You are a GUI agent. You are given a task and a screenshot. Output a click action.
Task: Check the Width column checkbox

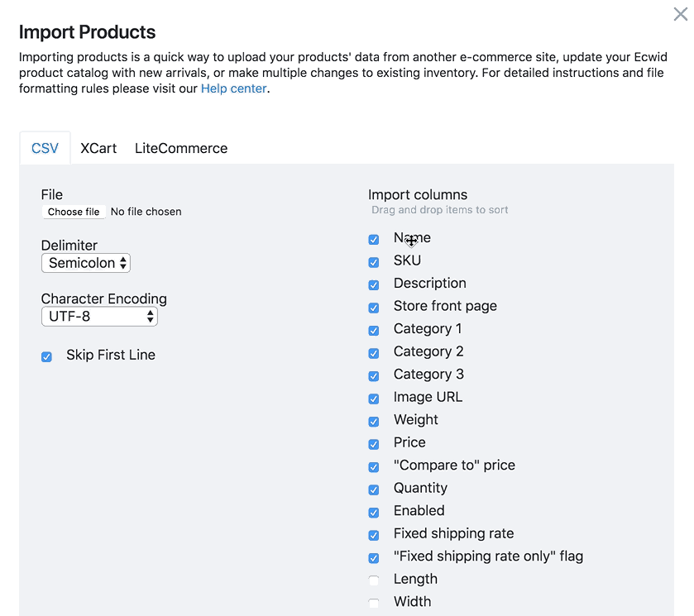pos(374,603)
